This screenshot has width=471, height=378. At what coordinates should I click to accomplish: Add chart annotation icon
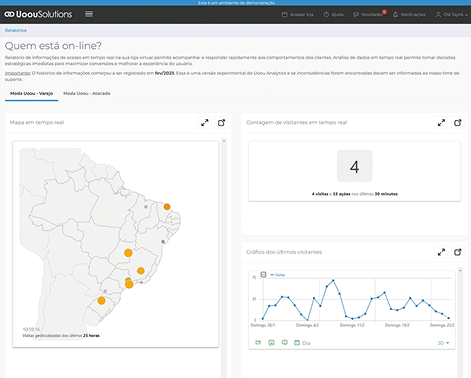coord(284,343)
